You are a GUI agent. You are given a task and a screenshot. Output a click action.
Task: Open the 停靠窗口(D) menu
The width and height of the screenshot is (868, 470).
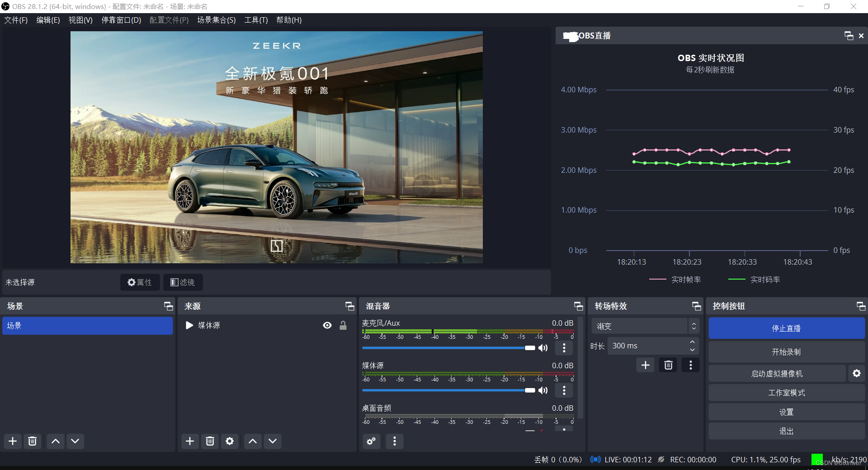click(x=121, y=20)
